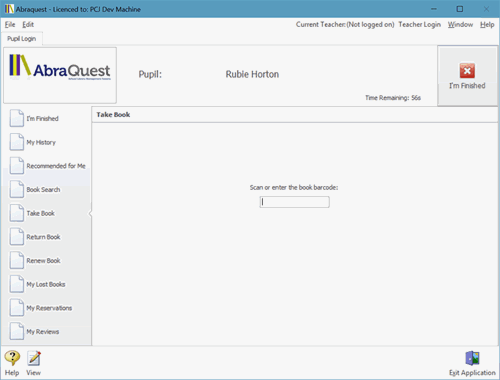Open the Edit menu
500x380 pixels.
(x=28, y=24)
